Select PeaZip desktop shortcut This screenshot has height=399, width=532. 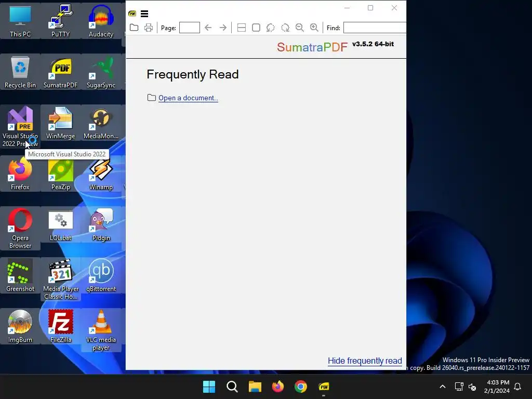click(x=60, y=174)
